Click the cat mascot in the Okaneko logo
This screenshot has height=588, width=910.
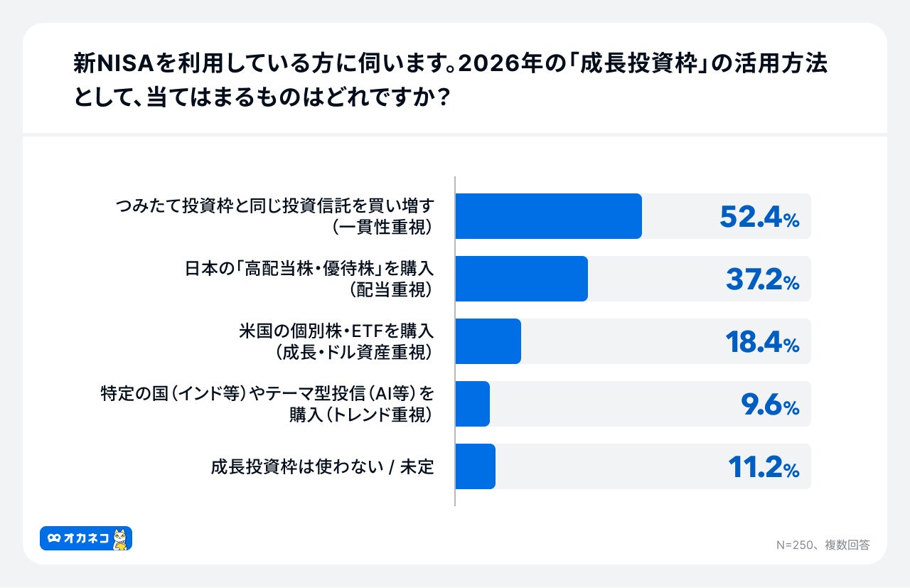pos(121,539)
